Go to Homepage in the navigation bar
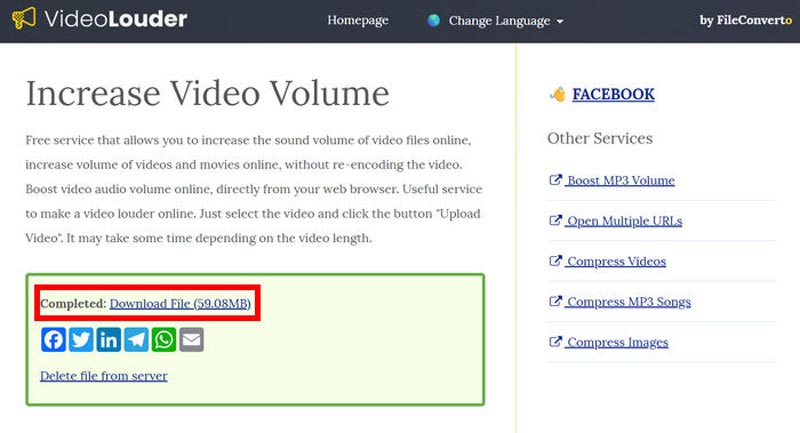The width and height of the screenshot is (800, 433). 356,20
